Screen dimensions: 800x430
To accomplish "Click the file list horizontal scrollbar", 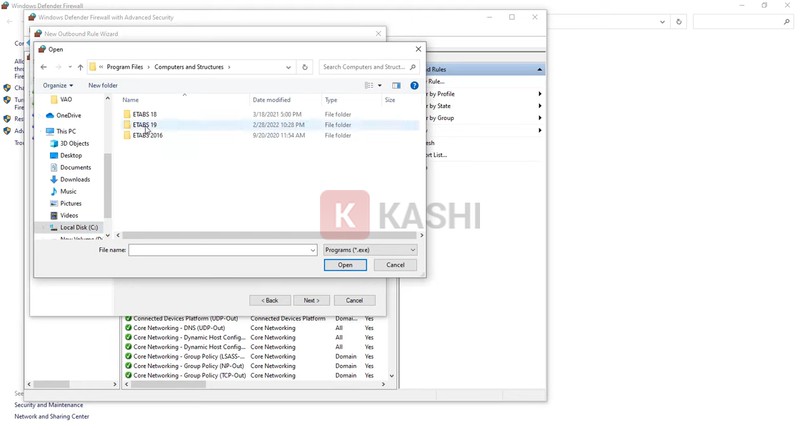I will coord(269,235).
